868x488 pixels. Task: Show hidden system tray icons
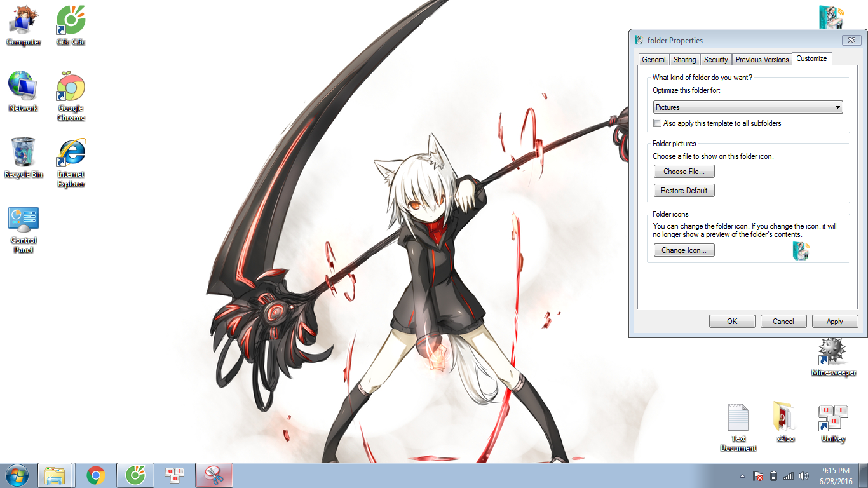tap(742, 476)
